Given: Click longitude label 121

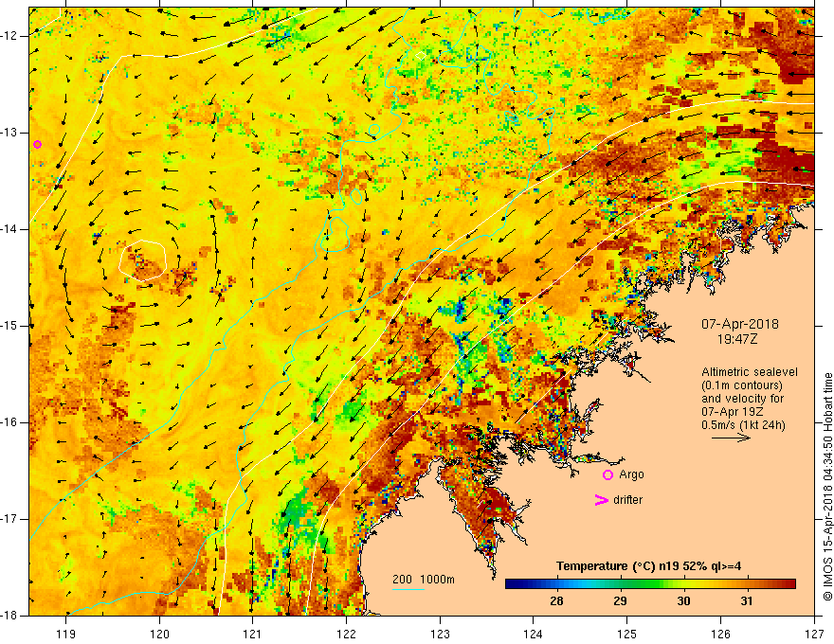Looking at the screenshot, I should click(253, 634).
